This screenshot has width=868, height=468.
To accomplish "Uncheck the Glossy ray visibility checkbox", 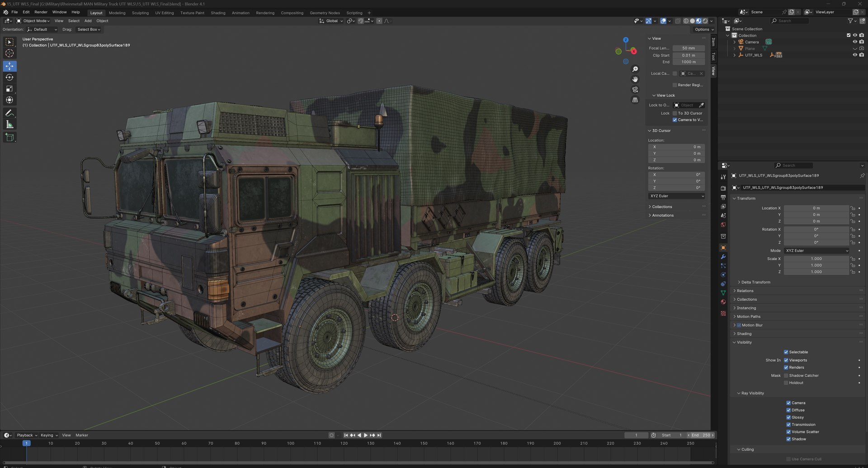I will tap(788, 417).
